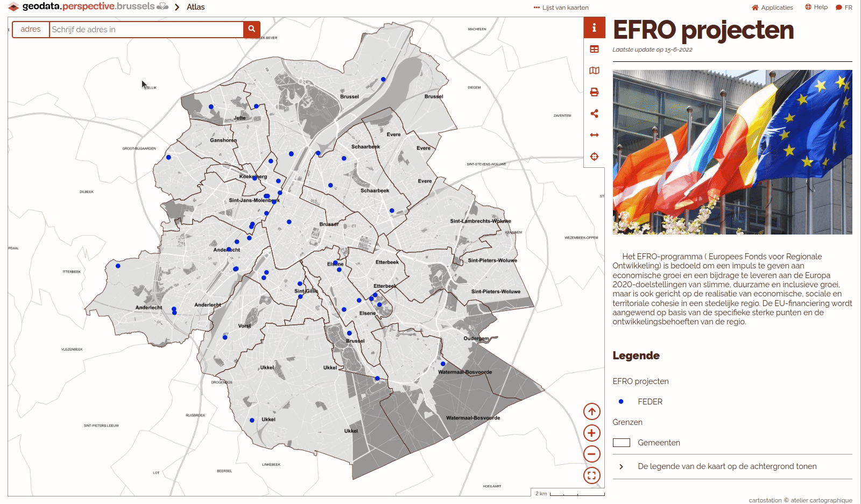This screenshot has width=861, height=504.
Task: Click the share icon
Action: point(594,113)
